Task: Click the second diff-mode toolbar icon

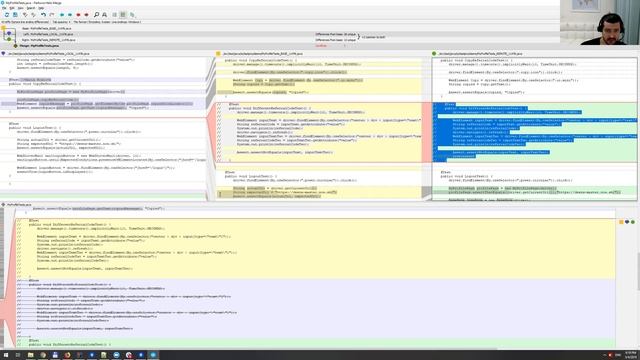Action: click(x=33, y=15)
